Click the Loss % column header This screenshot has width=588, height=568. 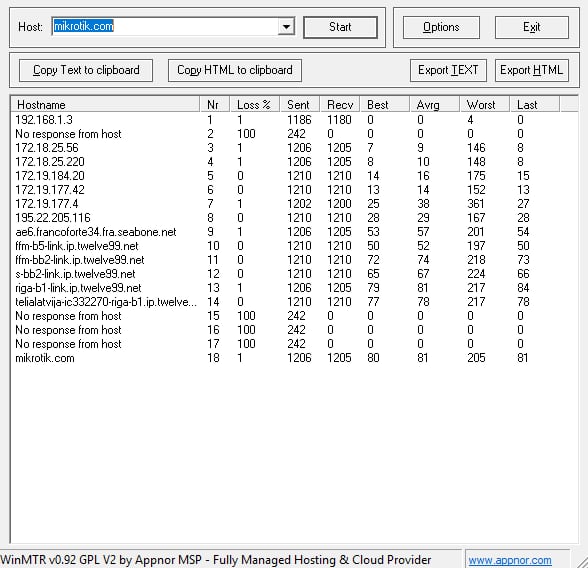pos(254,105)
